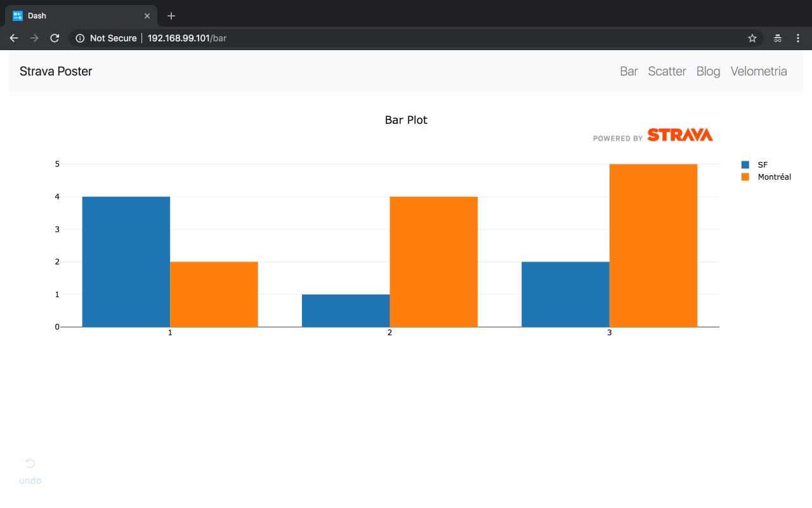
Task: Expand the address bar URL field
Action: coord(187,38)
